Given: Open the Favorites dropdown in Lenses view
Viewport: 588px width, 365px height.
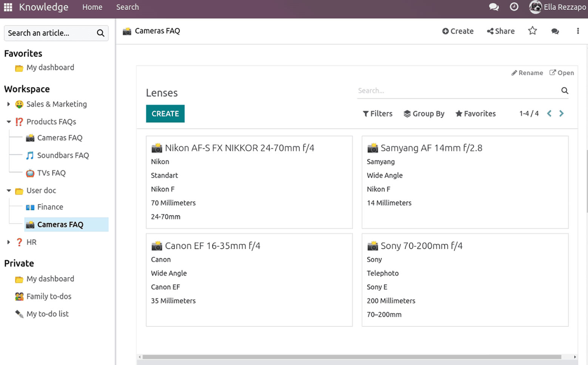Looking at the screenshot, I should (x=476, y=113).
